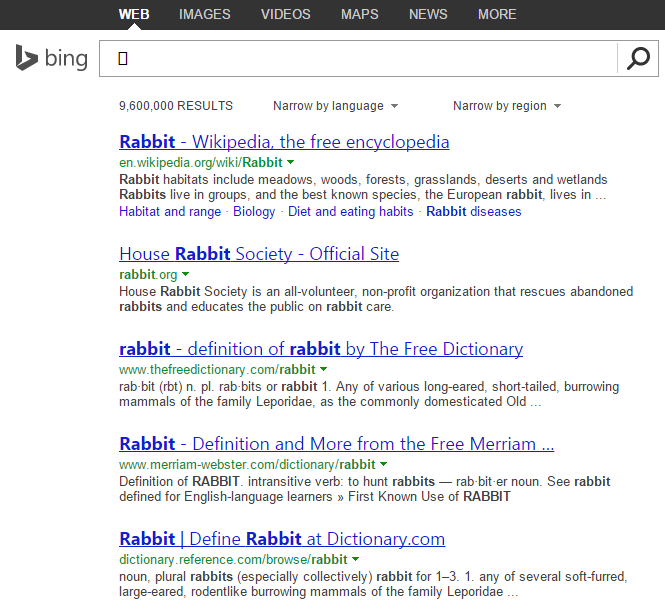The image size is (665, 605).
Task: Expand arrow next to rabbit.org URL
Action: click(185, 274)
